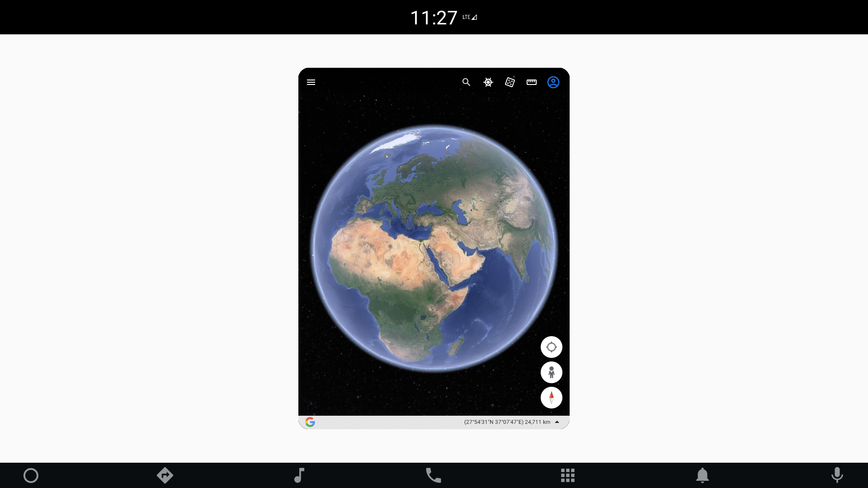Screen dimensions: 868x488
Task: Open the hamburger menu in Google Earth
Action: (311, 82)
